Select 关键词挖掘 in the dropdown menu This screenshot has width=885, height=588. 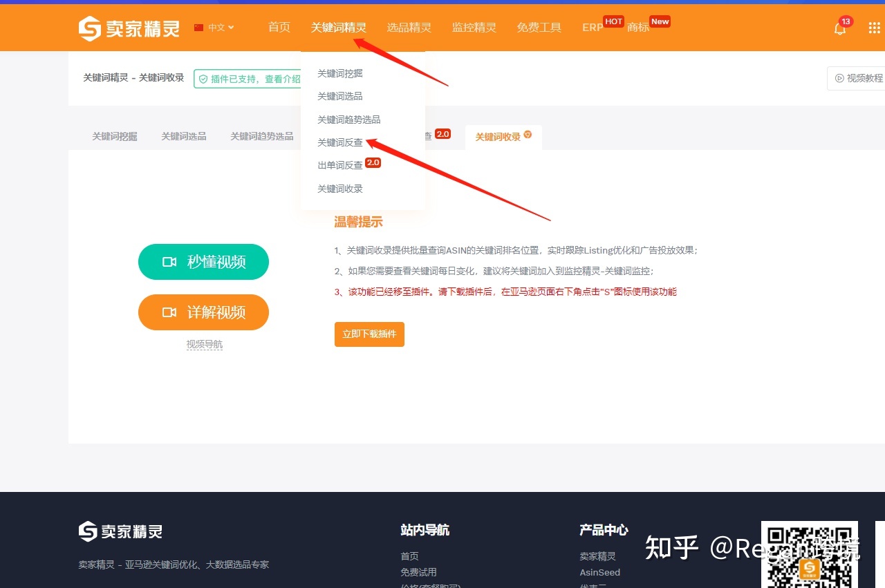[x=340, y=73]
